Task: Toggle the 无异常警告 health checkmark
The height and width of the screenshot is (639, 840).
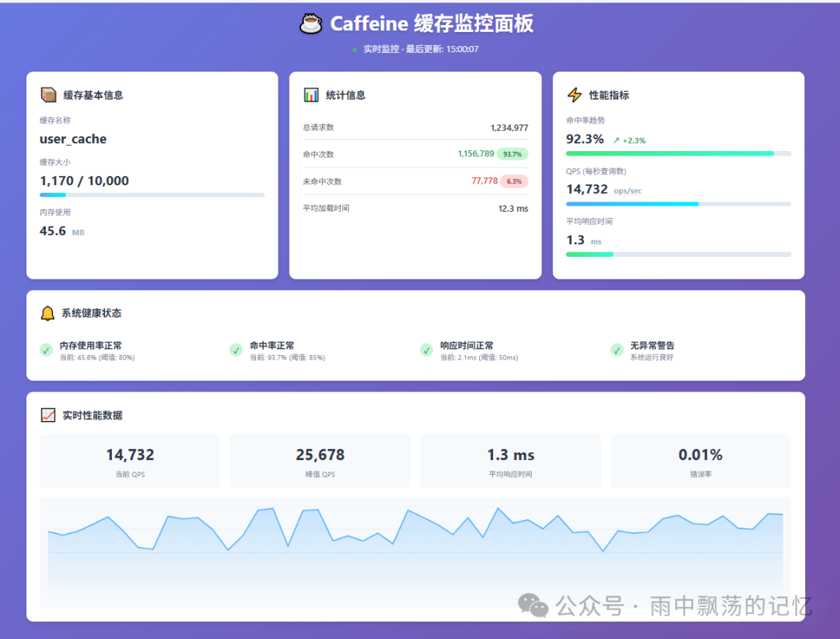Action: click(616, 350)
